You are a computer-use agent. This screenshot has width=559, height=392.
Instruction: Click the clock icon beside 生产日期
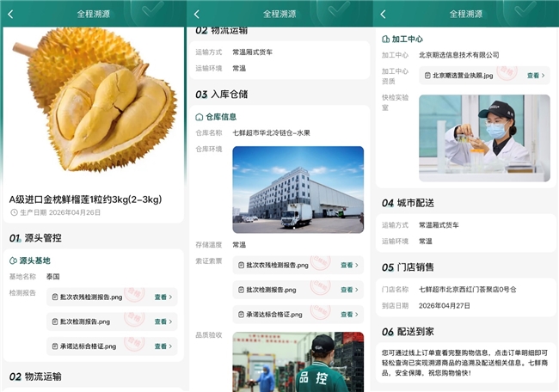click(14, 212)
